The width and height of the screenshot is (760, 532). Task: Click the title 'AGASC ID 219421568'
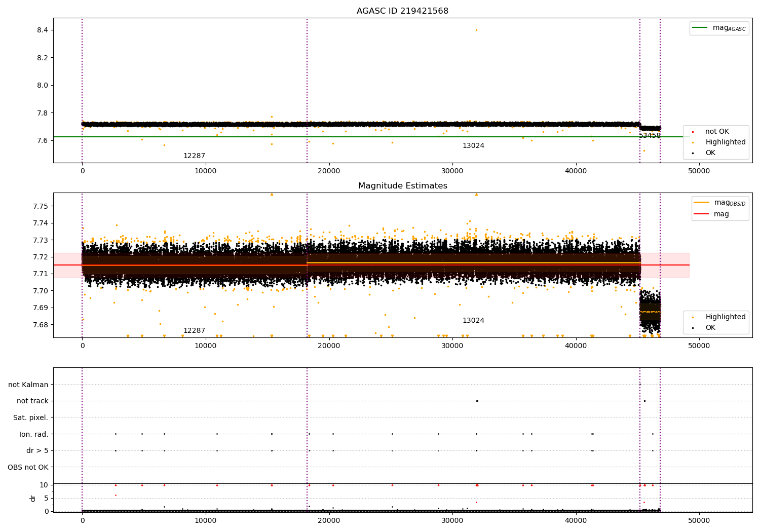(x=402, y=11)
